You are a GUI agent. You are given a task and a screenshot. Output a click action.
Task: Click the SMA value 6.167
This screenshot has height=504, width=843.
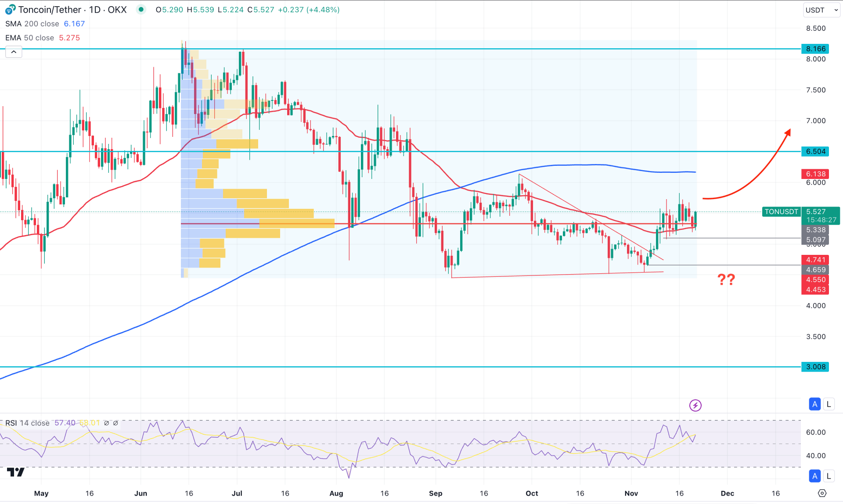(74, 24)
